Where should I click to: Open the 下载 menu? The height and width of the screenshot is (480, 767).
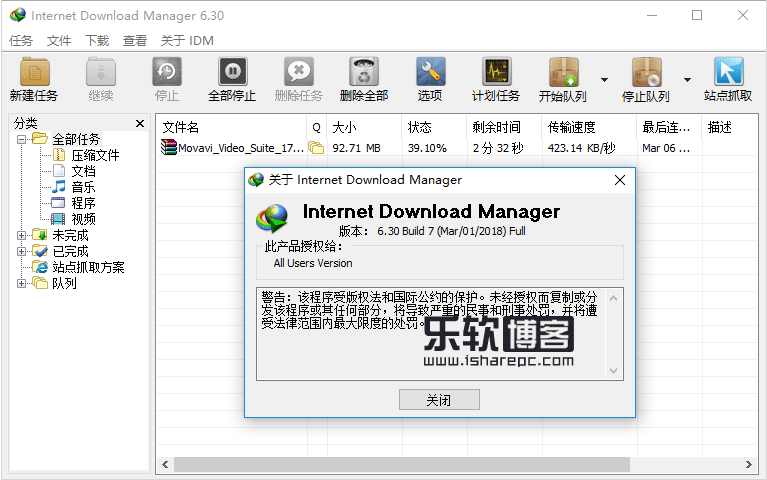97,41
